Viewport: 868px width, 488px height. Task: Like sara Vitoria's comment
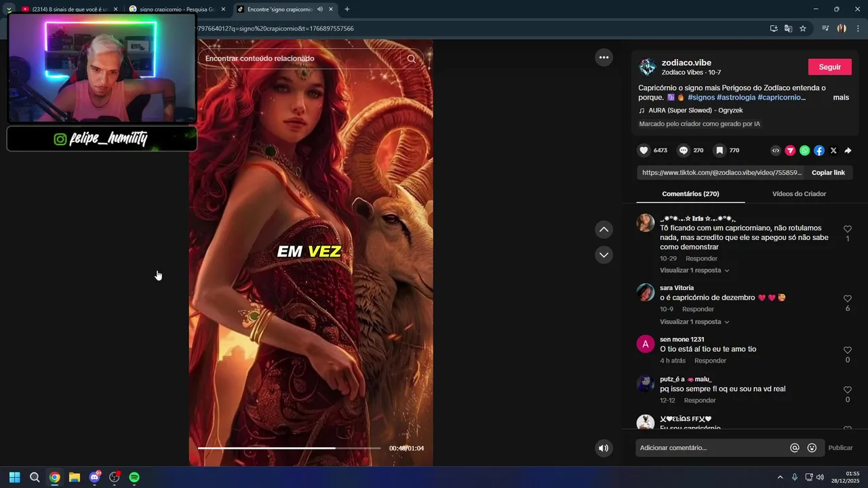[x=847, y=298]
